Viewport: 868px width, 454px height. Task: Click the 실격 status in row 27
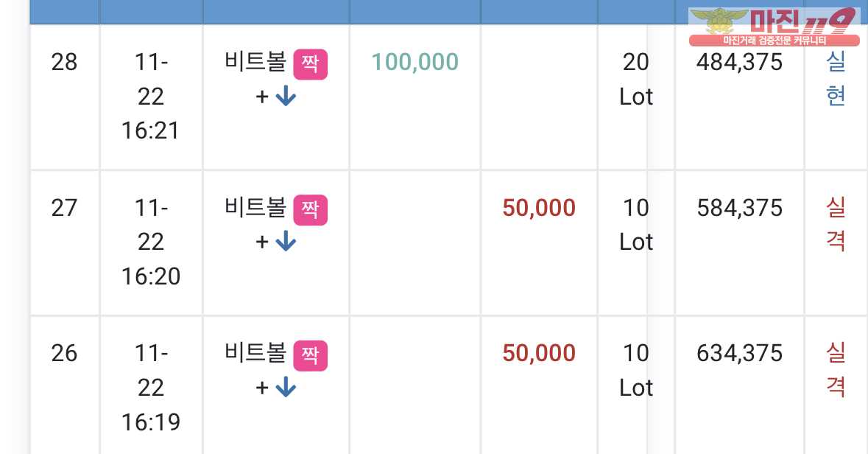coord(836,224)
